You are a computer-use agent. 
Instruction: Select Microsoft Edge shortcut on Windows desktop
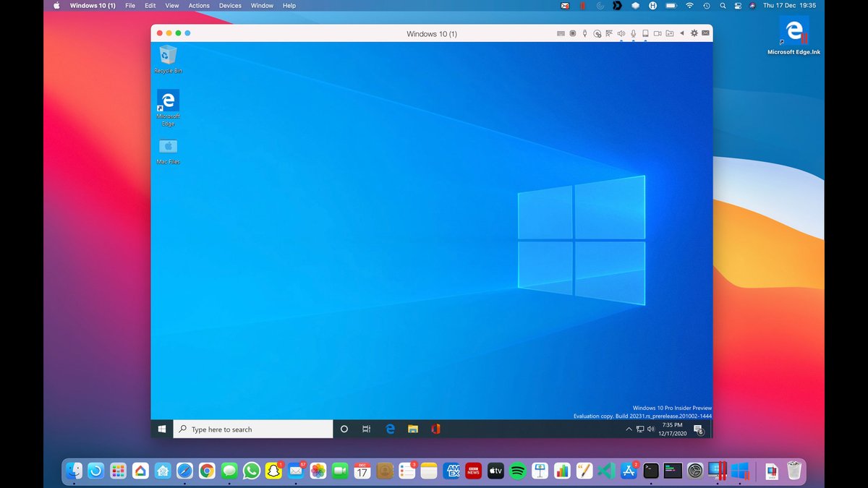(x=168, y=107)
